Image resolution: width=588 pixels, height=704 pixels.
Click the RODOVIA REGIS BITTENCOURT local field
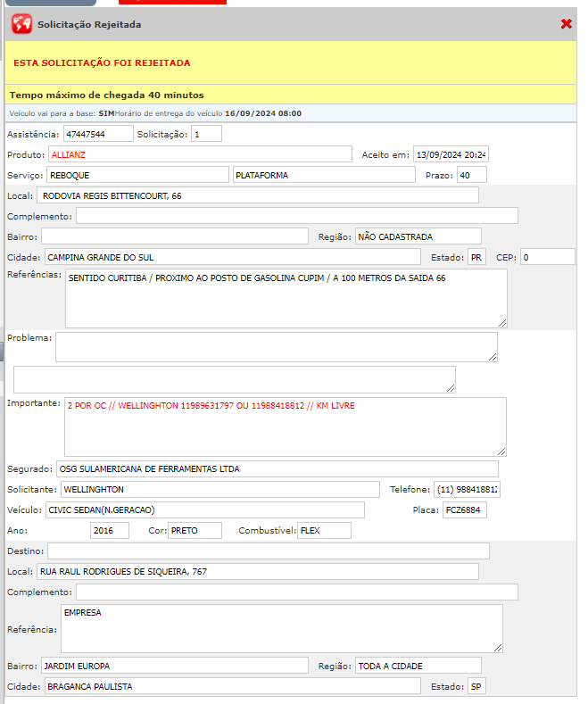click(258, 195)
